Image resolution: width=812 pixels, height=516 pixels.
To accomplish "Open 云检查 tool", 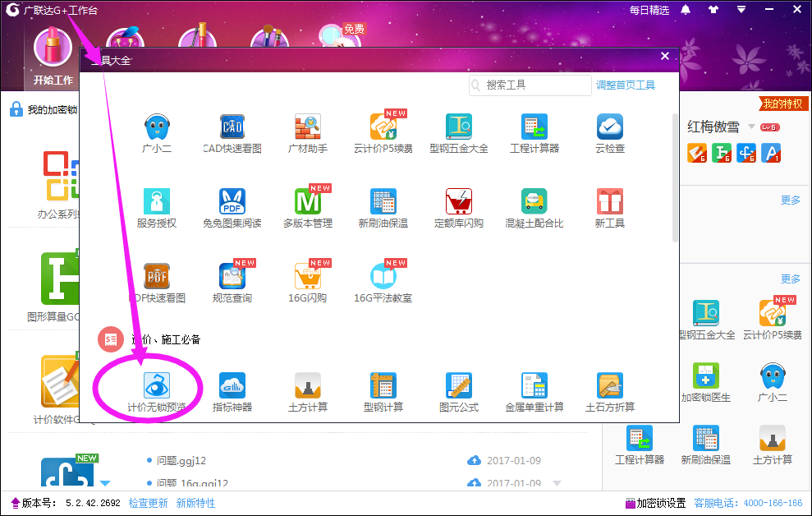I will tap(610, 134).
